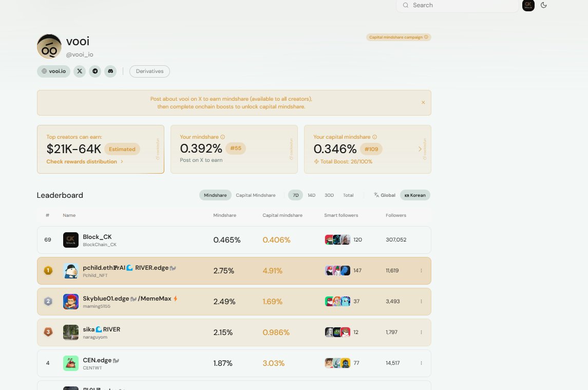Click pchild.eth's avatar image
Screen dimensions: 588x390
pos(71,271)
